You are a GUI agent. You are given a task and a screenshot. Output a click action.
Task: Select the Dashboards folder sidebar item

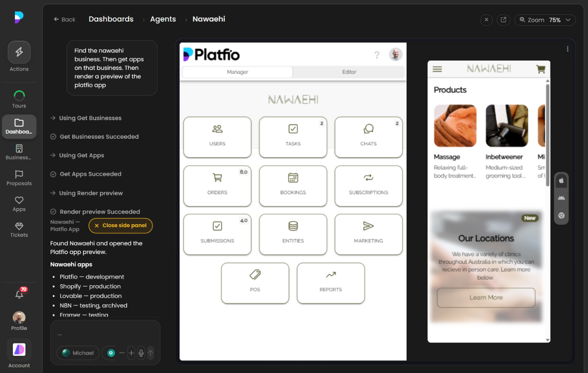[19, 127]
